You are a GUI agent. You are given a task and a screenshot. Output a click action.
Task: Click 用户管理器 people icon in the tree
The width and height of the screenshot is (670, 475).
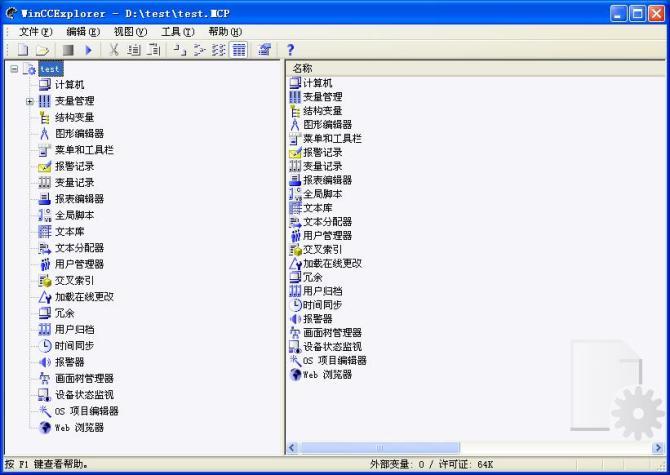pyautogui.click(x=44, y=264)
